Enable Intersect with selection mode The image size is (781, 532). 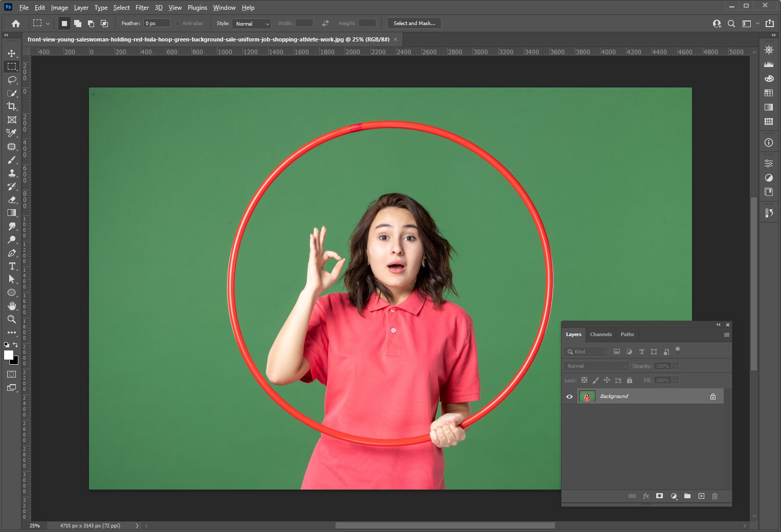(104, 24)
